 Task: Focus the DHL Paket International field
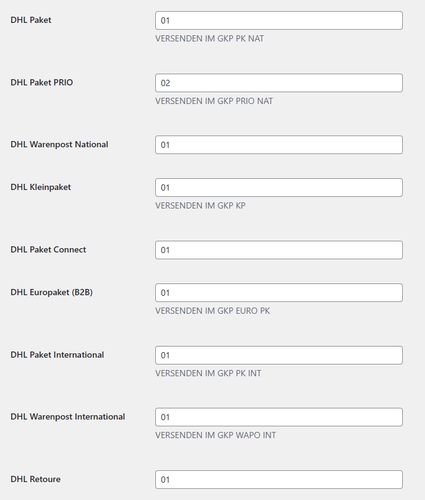279,355
